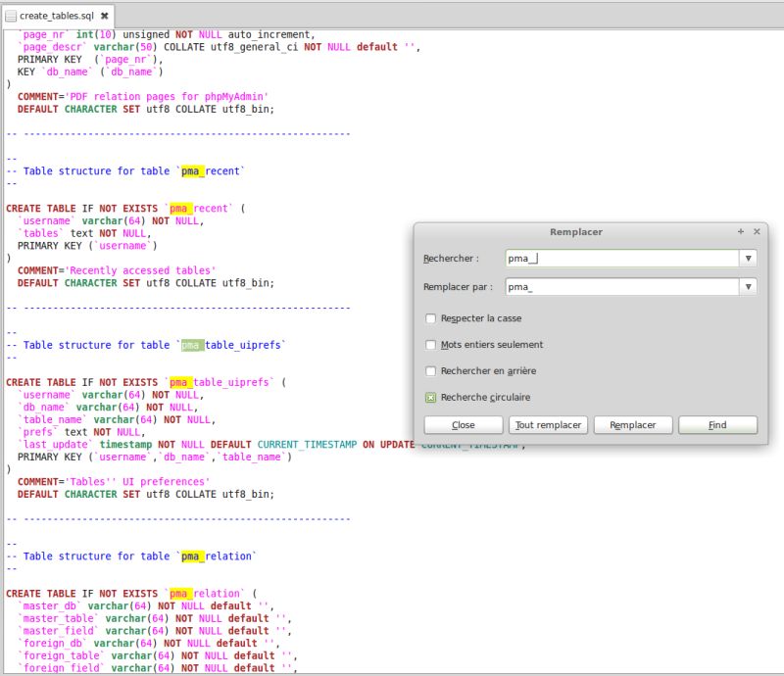Click the pin icon on the Remplacer dialog titlebar
This screenshot has width=784, height=676.
(x=741, y=232)
